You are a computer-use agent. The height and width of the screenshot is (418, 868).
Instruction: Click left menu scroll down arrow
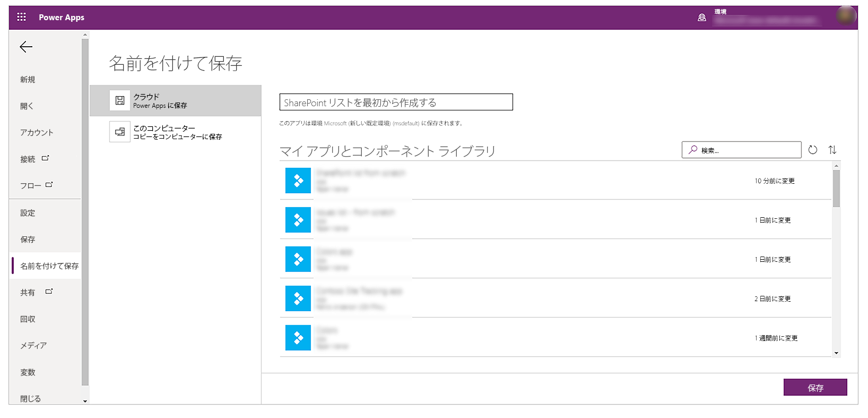(85, 401)
